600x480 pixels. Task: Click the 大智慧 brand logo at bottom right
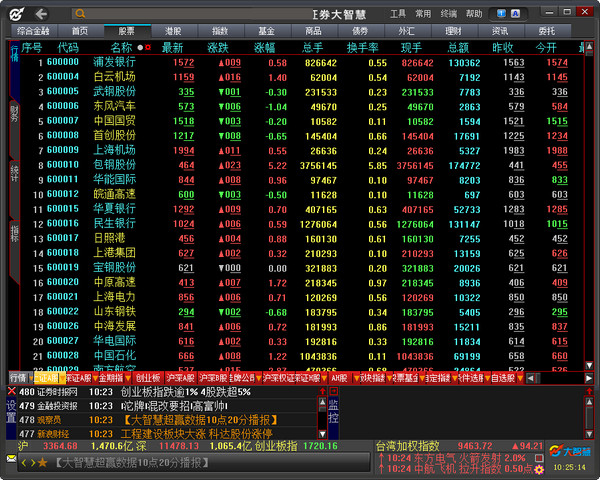coord(569,451)
